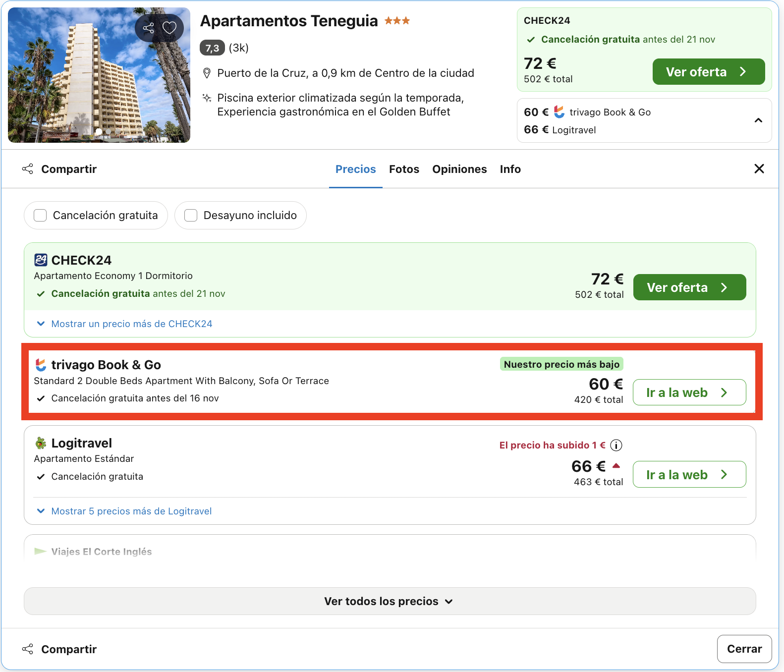784x672 pixels.
Task: Click the trivago logo icon in price list
Action: tap(41, 365)
